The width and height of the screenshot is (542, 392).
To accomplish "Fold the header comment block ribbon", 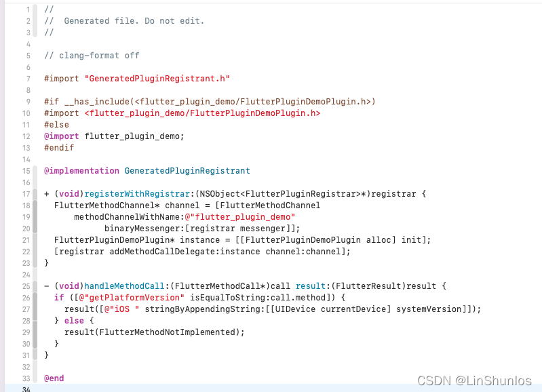I will pos(35,21).
